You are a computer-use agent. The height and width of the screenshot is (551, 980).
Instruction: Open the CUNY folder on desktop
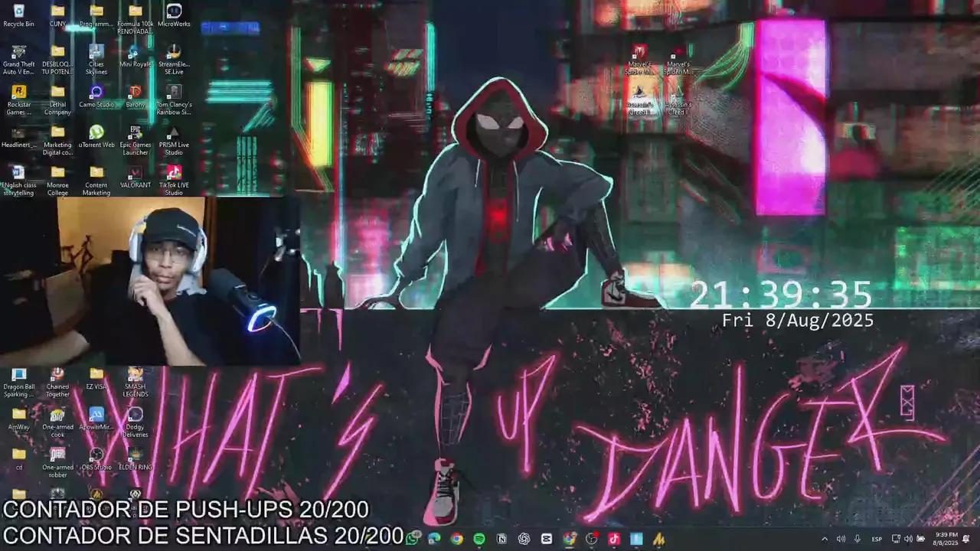(57, 15)
